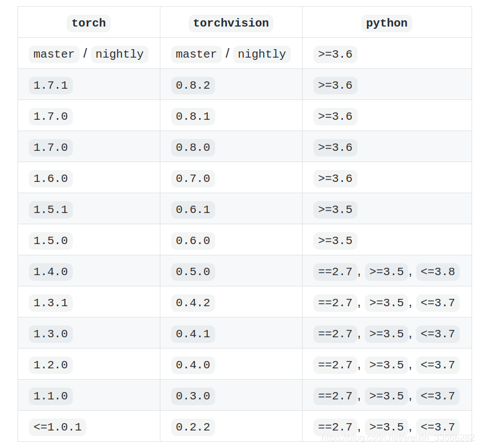Click torch version 1.7.1
480x448 pixels.
click(x=50, y=85)
